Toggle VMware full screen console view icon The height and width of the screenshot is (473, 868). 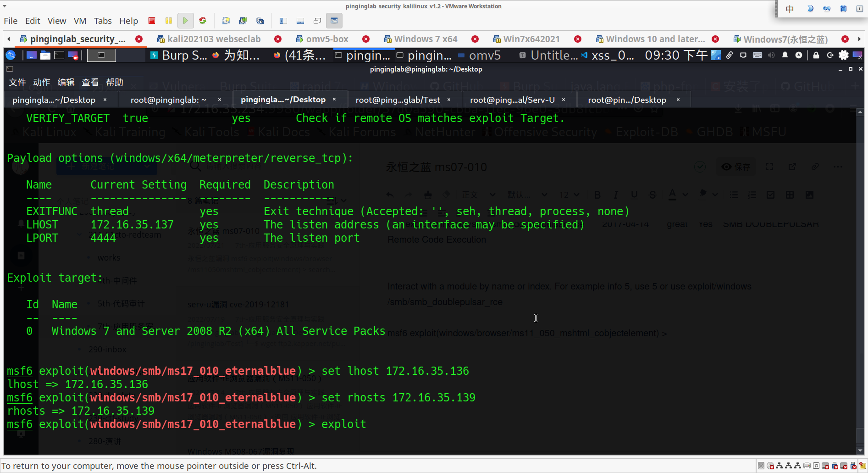(334, 21)
